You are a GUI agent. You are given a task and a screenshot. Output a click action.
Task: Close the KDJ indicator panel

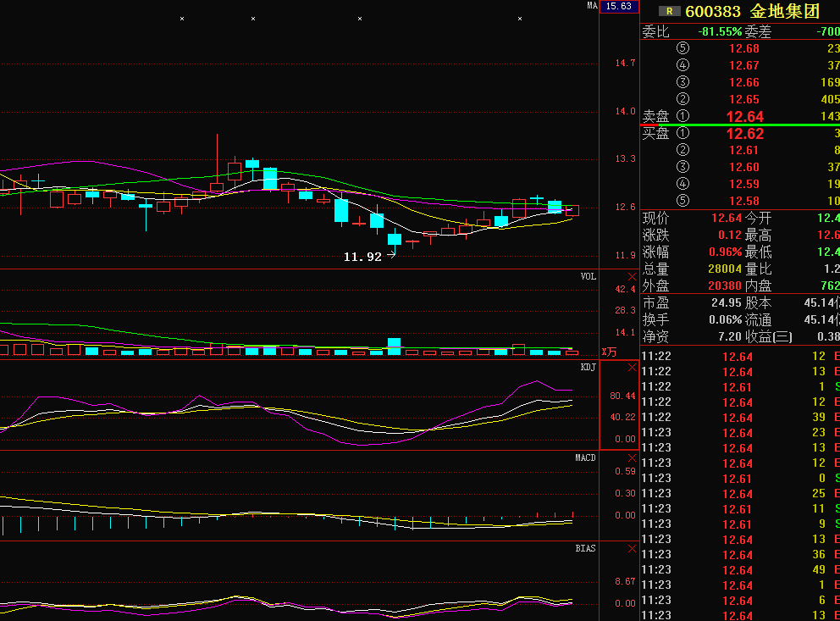[633, 368]
